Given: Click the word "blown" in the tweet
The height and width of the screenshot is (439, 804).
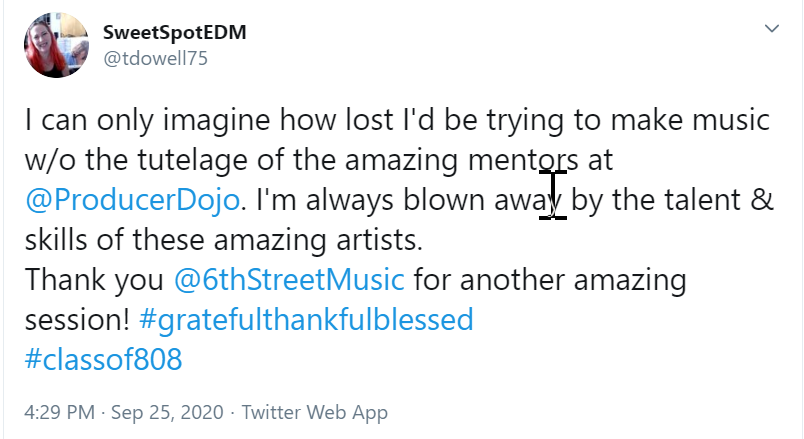Looking at the screenshot, I should 472,199.
